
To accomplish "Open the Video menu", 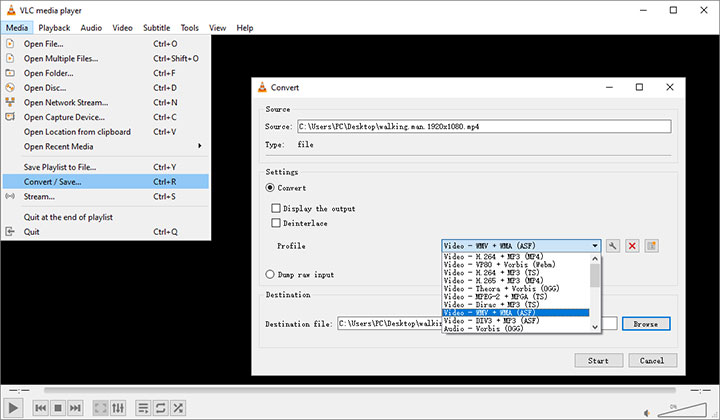I will point(122,28).
